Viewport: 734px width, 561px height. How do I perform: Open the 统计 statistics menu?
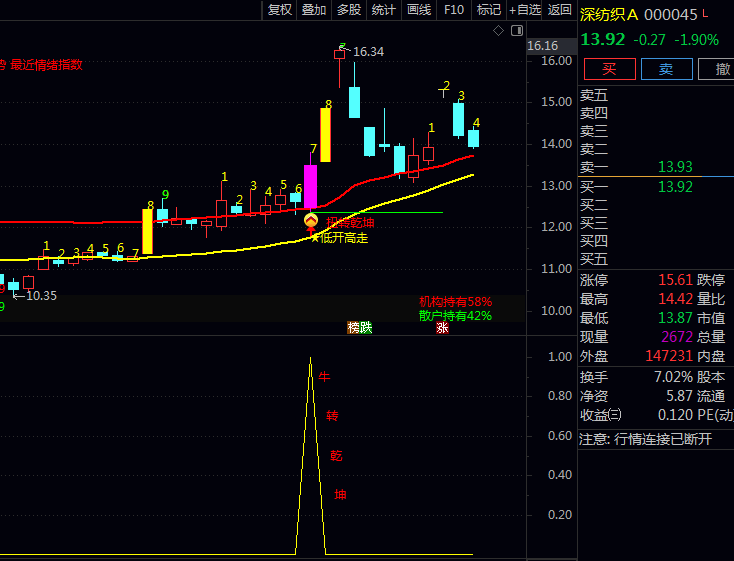tap(383, 10)
